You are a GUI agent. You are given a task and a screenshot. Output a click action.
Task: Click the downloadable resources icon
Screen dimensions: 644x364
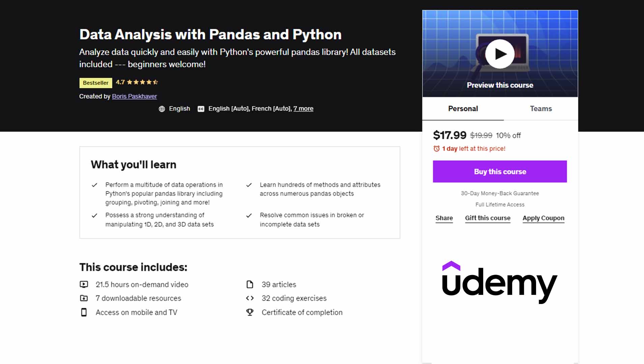coord(84,298)
